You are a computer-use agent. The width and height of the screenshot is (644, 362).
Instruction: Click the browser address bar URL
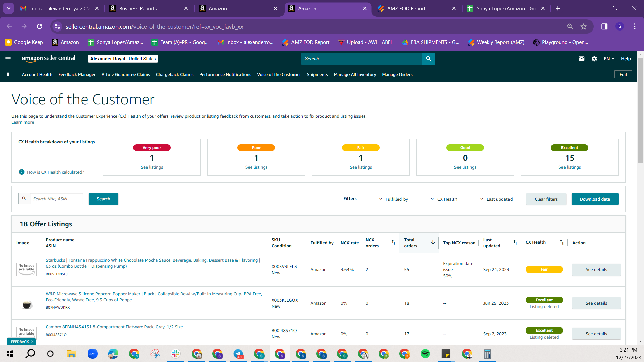pyautogui.click(x=154, y=26)
